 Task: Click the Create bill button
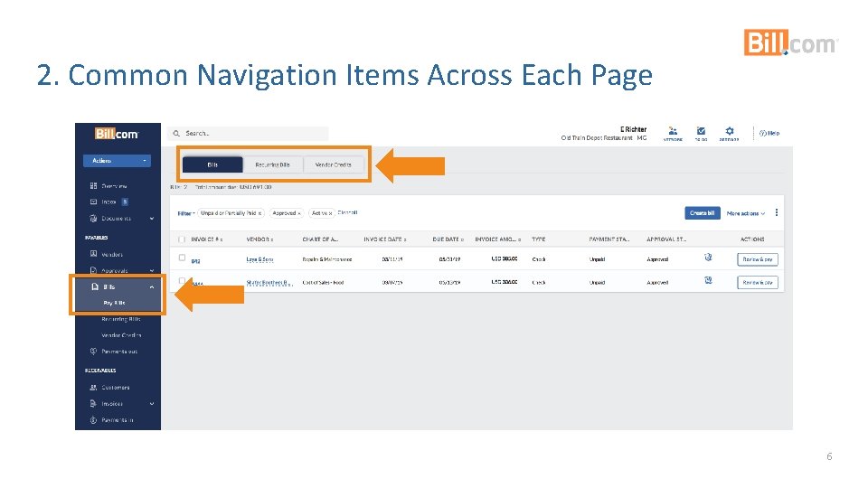(x=702, y=213)
